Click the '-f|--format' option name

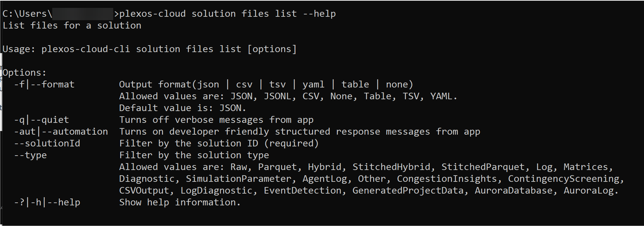[44, 85]
